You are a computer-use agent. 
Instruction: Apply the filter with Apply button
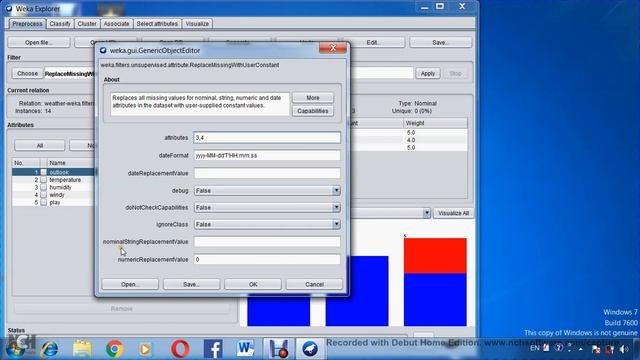(428, 73)
